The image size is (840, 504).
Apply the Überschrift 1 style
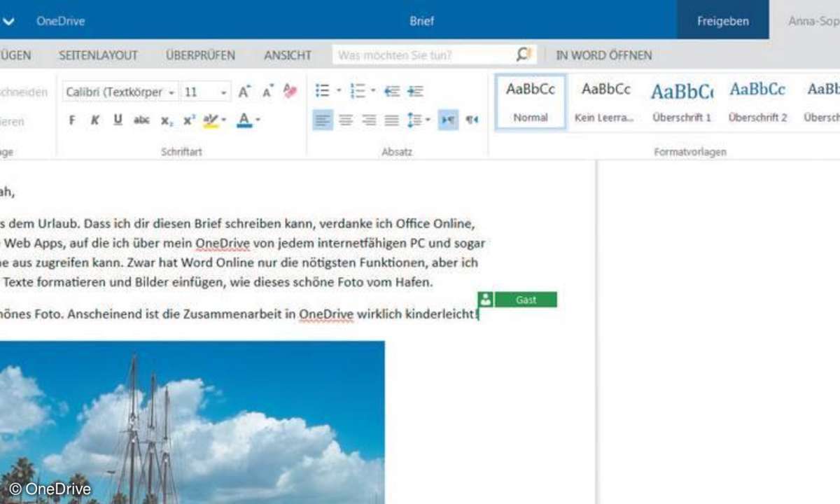(682, 101)
